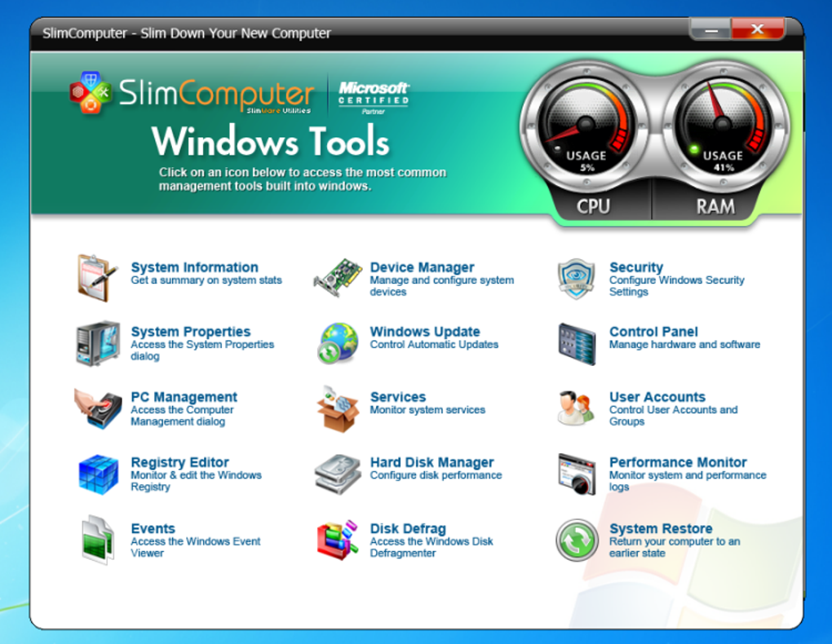Click the "Configure disk performance" description
This screenshot has width=832, height=644.
pyautogui.click(x=436, y=474)
